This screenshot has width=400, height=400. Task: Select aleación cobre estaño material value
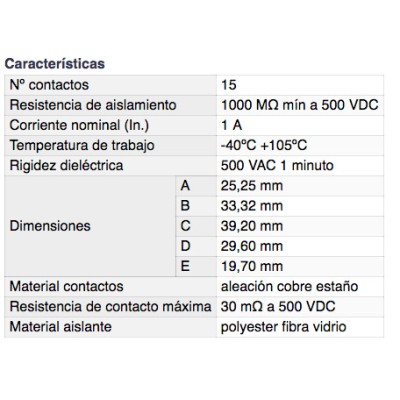(x=289, y=286)
